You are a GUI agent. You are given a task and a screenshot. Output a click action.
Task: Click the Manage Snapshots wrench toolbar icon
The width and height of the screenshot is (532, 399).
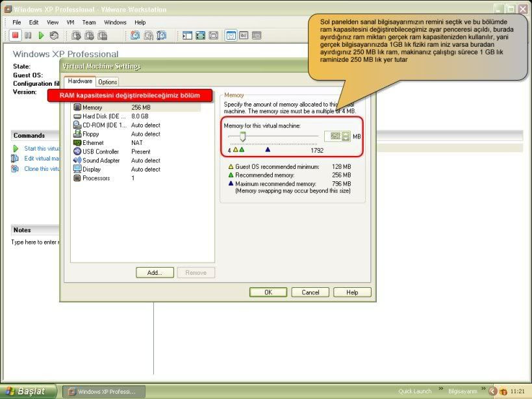161,35
